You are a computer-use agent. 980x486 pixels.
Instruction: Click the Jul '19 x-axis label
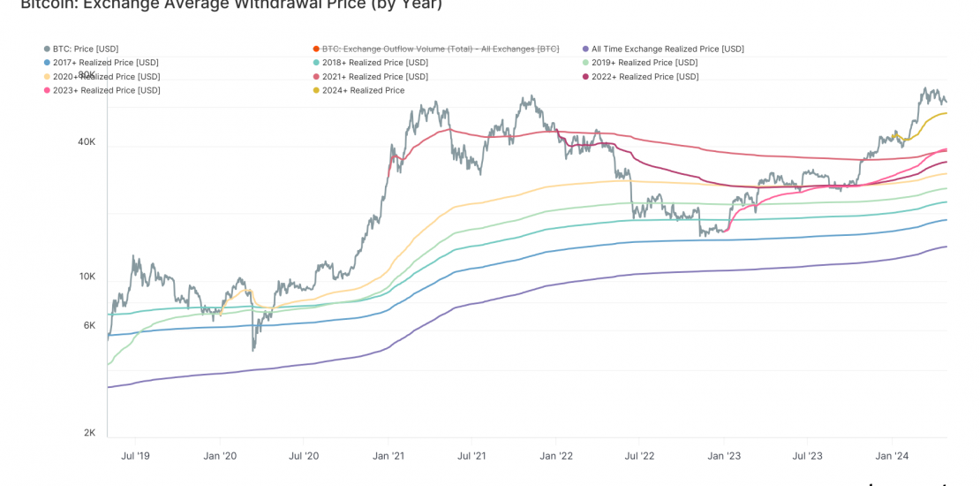point(135,456)
